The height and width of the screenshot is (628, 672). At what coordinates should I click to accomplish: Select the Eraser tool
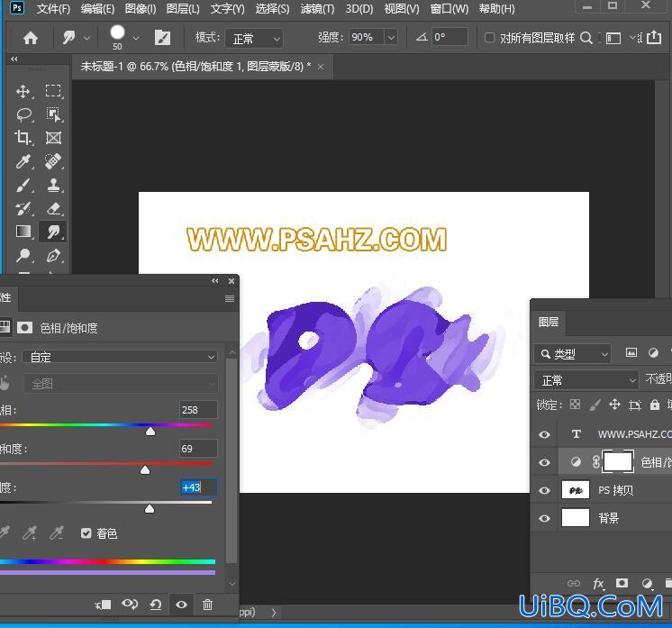[53, 209]
